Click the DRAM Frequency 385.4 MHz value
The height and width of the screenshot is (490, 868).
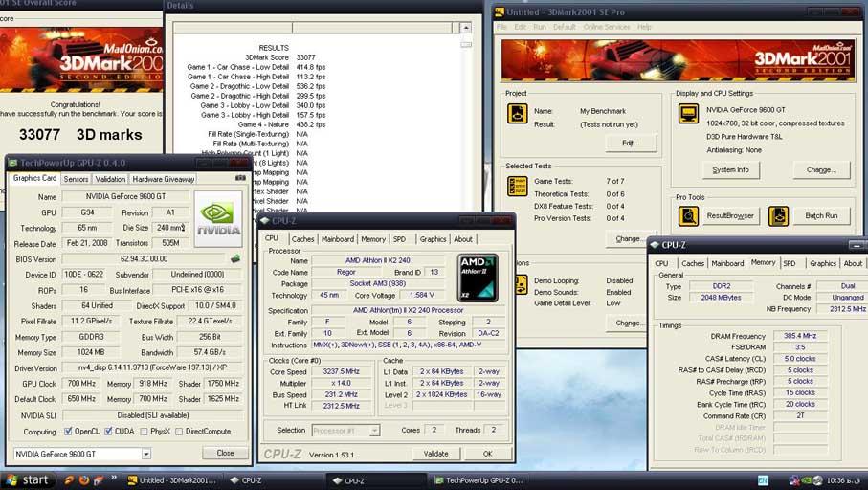click(x=800, y=336)
